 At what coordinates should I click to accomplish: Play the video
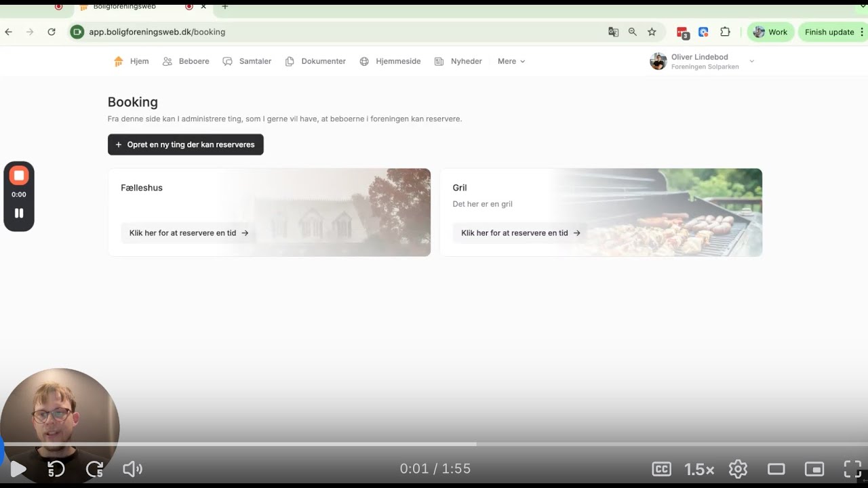pyautogui.click(x=18, y=469)
